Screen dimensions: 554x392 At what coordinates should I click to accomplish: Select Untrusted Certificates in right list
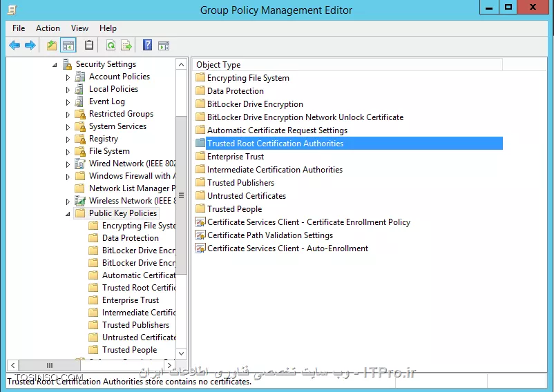click(247, 195)
